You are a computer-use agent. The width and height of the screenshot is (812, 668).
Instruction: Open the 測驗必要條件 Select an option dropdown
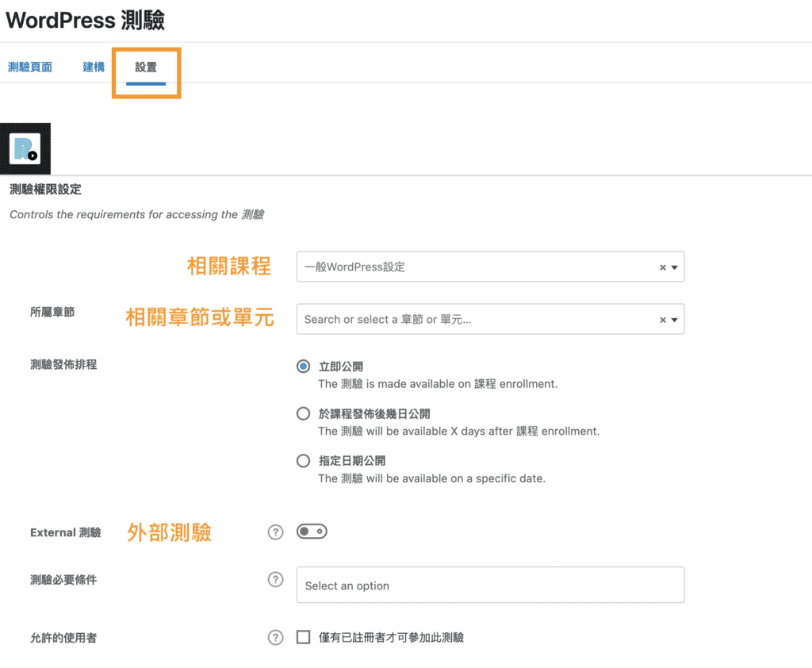point(490,585)
